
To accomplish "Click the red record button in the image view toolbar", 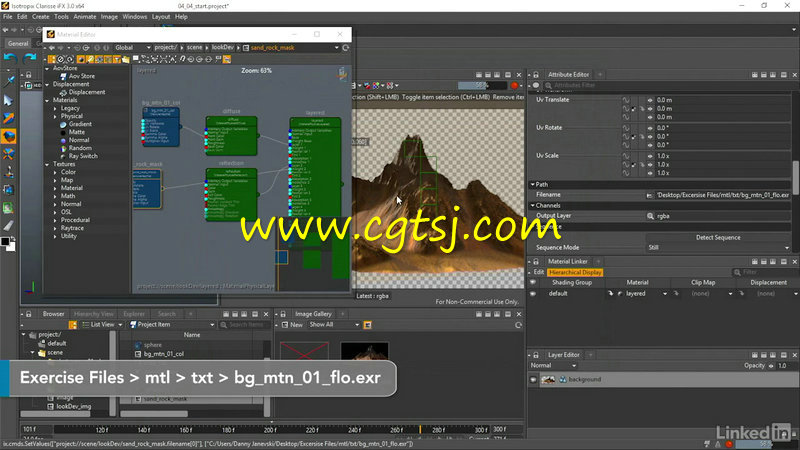I will pyautogui.click(x=514, y=85).
